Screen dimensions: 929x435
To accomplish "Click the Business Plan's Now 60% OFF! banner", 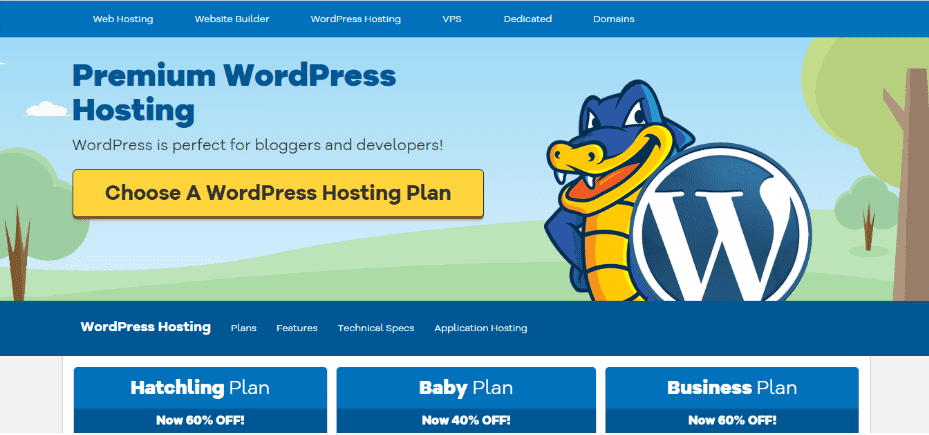I will [x=732, y=421].
